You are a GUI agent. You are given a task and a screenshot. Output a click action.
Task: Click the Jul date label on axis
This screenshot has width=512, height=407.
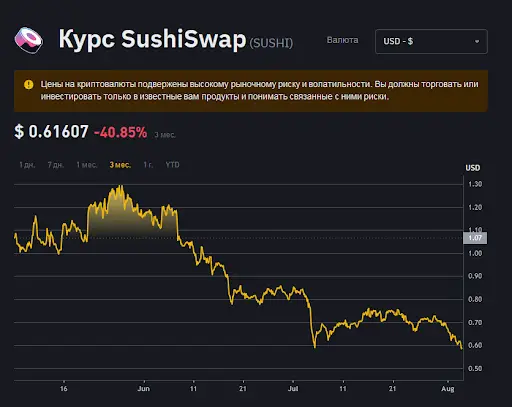293,389
